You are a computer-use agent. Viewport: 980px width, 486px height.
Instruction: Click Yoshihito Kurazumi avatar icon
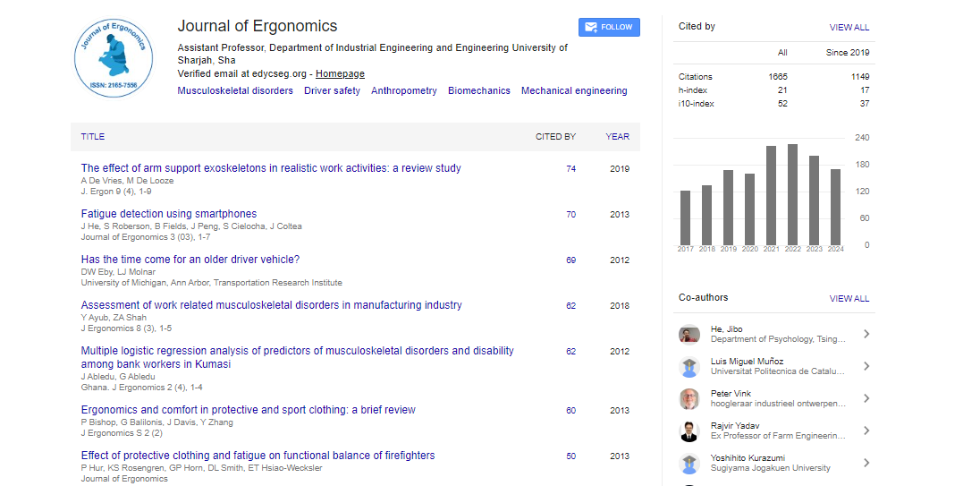(x=689, y=463)
